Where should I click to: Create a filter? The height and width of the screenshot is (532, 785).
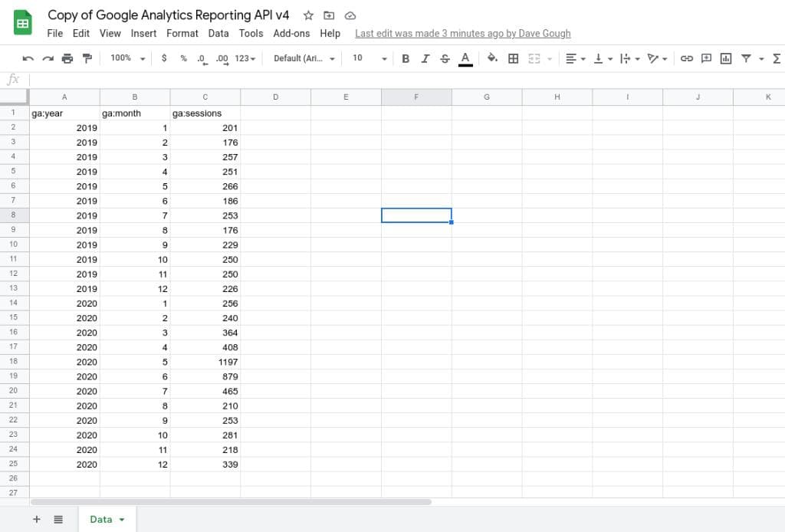coord(745,58)
